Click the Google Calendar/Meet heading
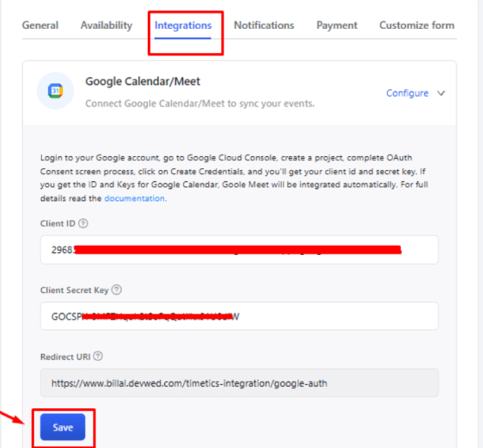Image resolution: width=483 pixels, height=448 pixels. click(142, 81)
